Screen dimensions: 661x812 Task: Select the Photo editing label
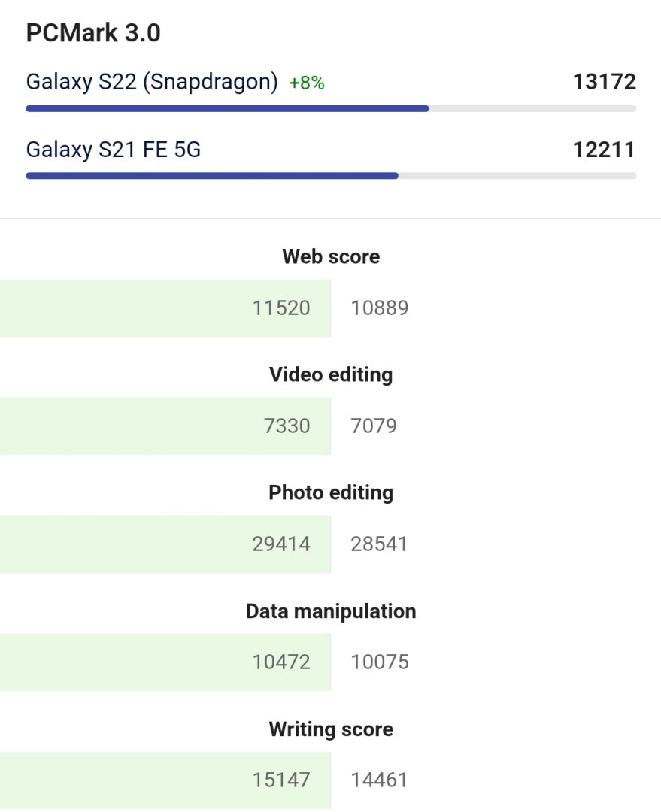click(331, 492)
